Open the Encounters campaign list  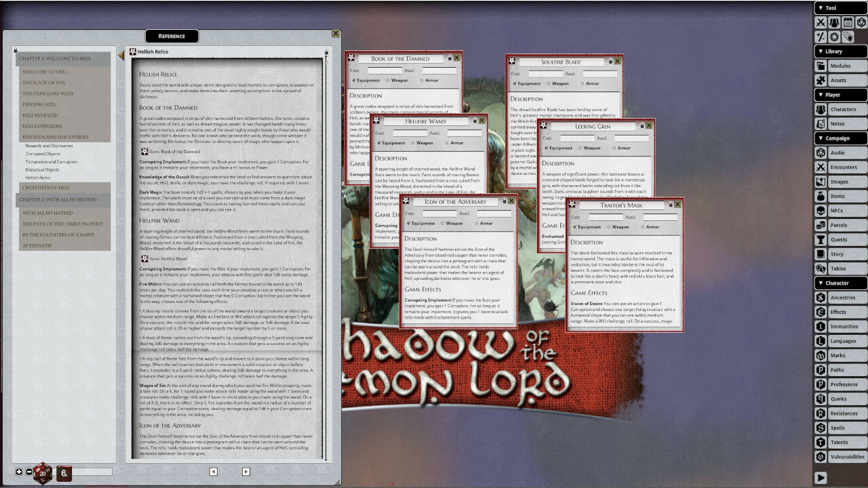pyautogui.click(x=844, y=167)
